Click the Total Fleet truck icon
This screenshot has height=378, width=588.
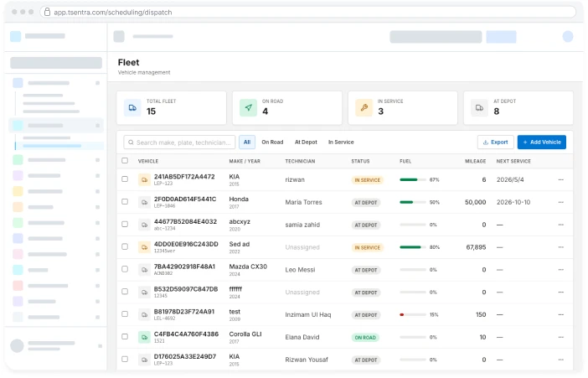tap(132, 108)
